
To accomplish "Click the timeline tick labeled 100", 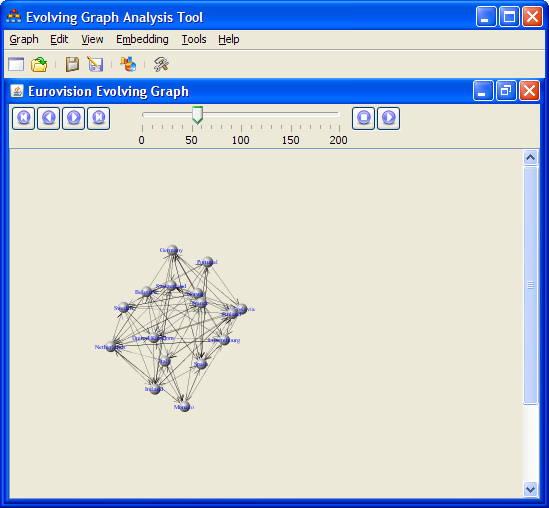I will [x=241, y=140].
